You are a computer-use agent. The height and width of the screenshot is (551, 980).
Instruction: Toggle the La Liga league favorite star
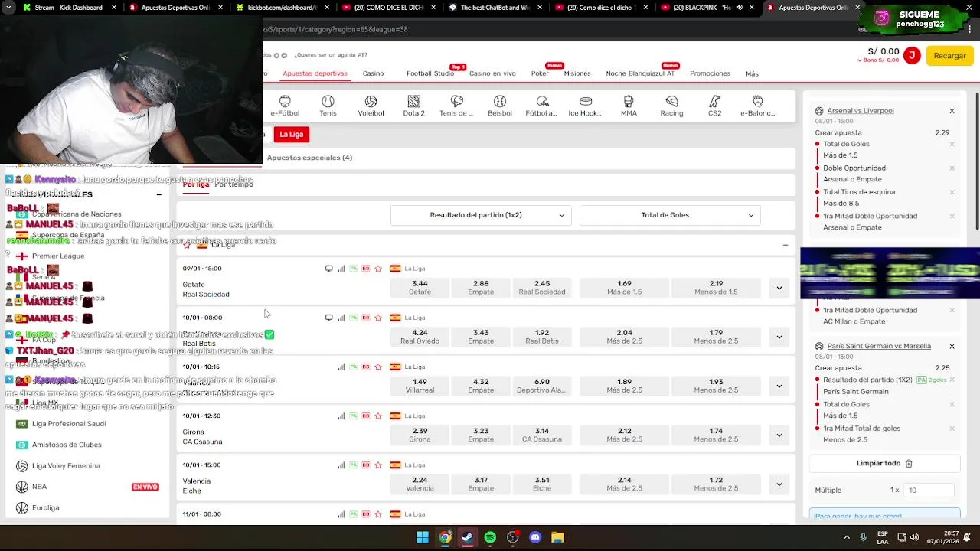(x=187, y=245)
